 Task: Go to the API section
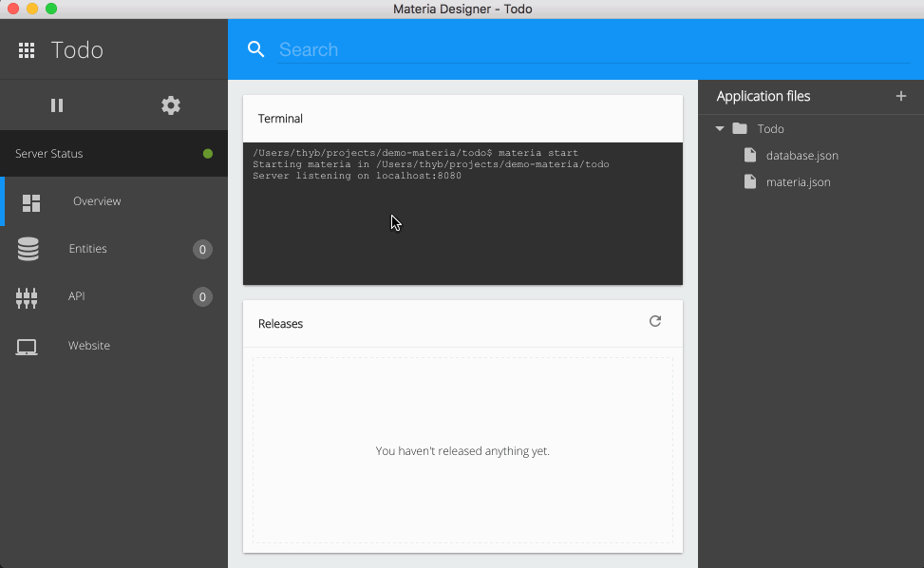click(114, 296)
